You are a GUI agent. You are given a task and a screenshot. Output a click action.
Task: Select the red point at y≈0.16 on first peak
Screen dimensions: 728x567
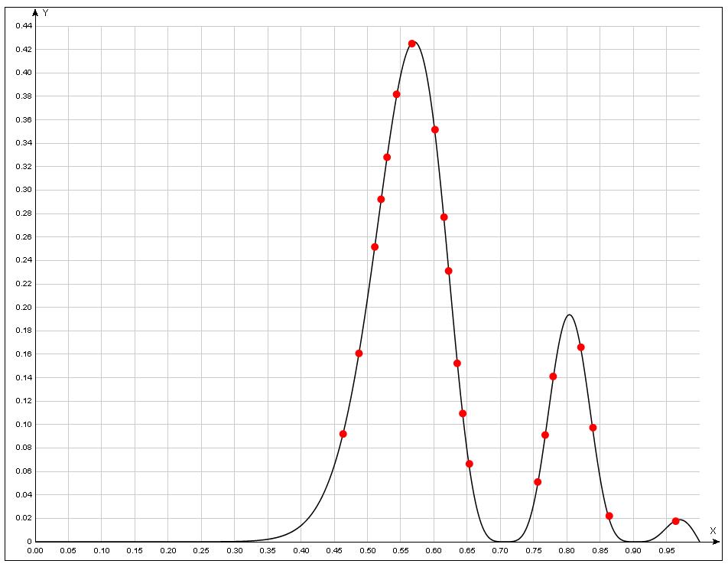[359, 354]
